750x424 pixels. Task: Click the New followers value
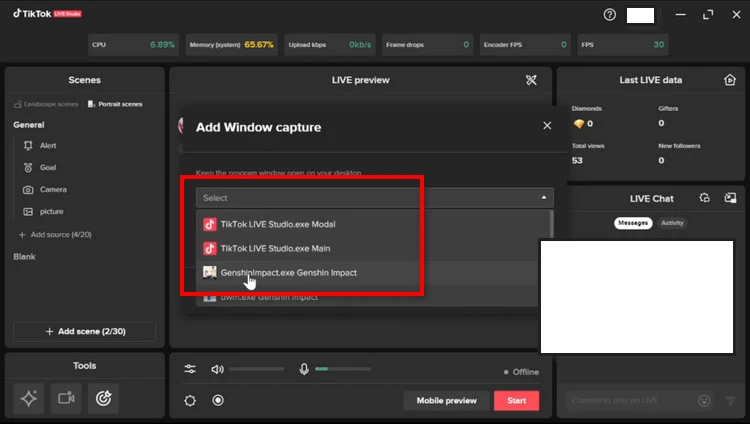[x=661, y=160]
